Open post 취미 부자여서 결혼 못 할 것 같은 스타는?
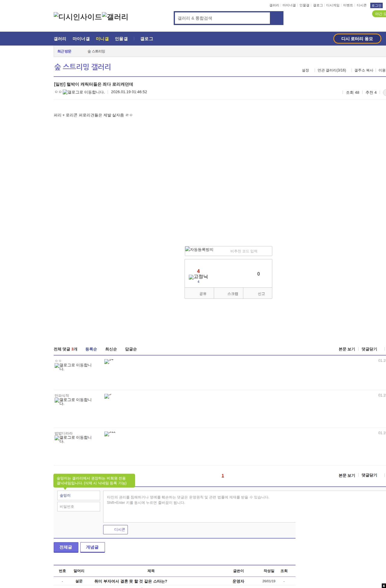The height and width of the screenshot is (588, 386). (x=131, y=581)
